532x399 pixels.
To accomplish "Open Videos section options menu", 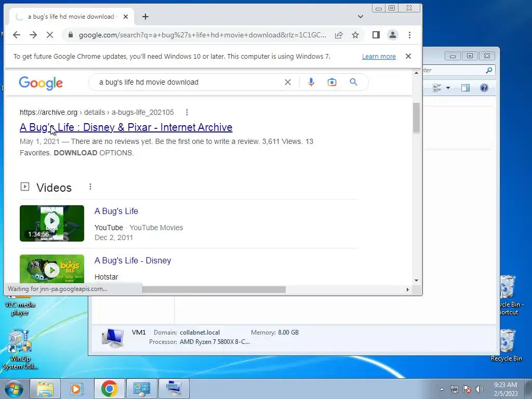I will point(90,187).
